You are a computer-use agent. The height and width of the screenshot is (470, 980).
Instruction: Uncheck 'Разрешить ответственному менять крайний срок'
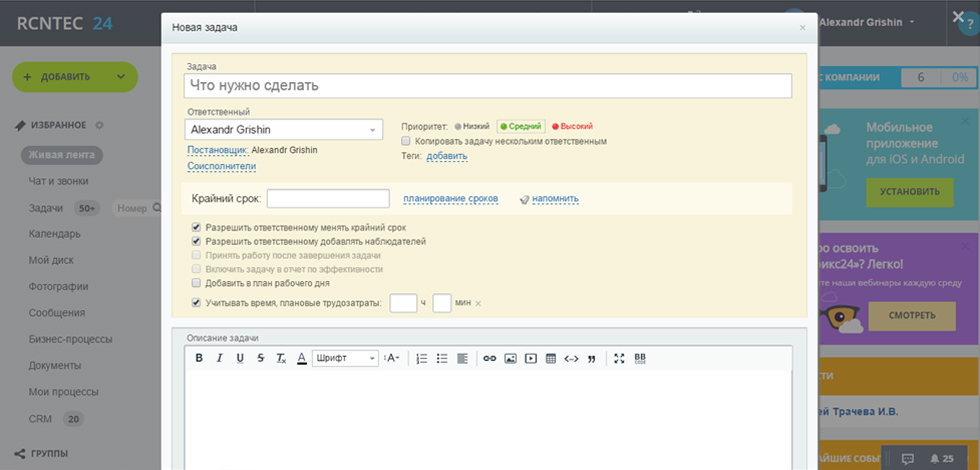click(x=196, y=228)
